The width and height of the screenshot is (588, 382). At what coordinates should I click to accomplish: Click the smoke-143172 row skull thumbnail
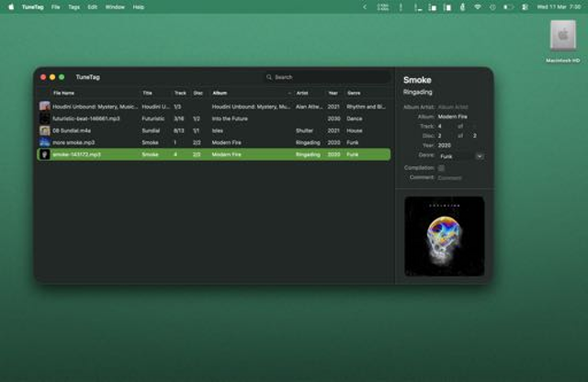(x=45, y=154)
